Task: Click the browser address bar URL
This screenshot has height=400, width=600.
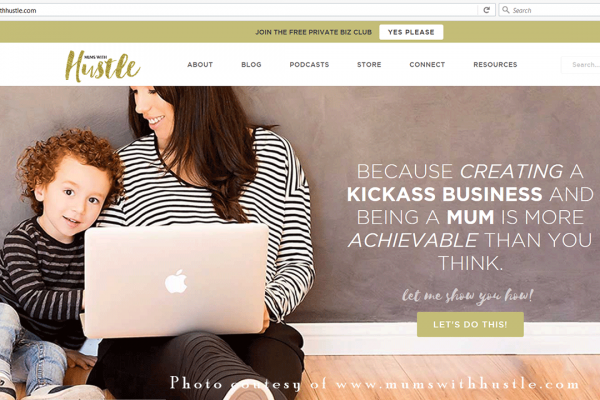Action: [x=18, y=10]
